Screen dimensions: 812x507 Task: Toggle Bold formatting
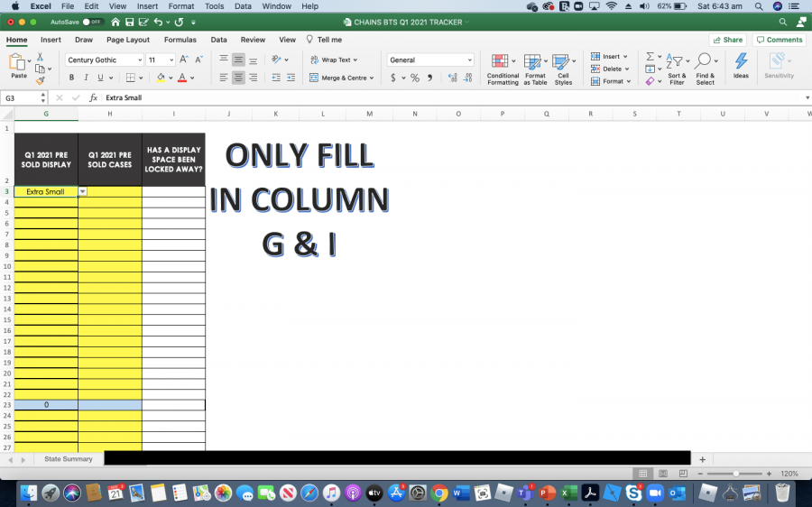(x=71, y=78)
